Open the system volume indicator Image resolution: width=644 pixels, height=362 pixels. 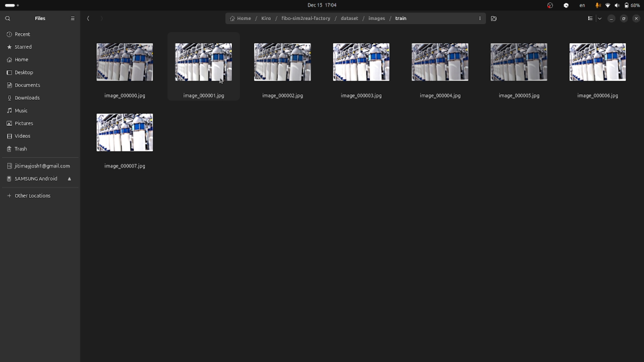point(617,5)
